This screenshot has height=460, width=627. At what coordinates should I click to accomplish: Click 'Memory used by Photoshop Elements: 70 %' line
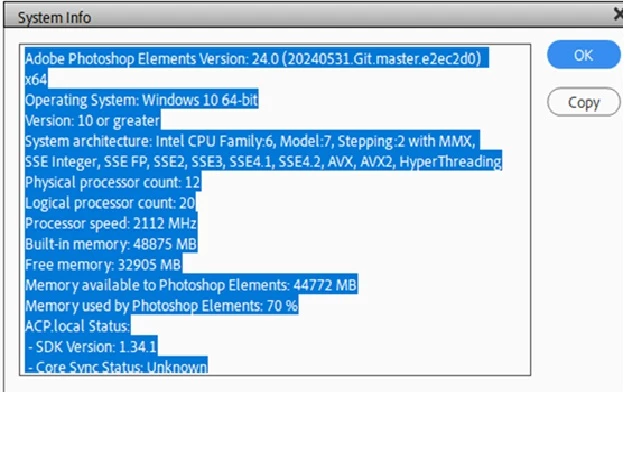162,306
